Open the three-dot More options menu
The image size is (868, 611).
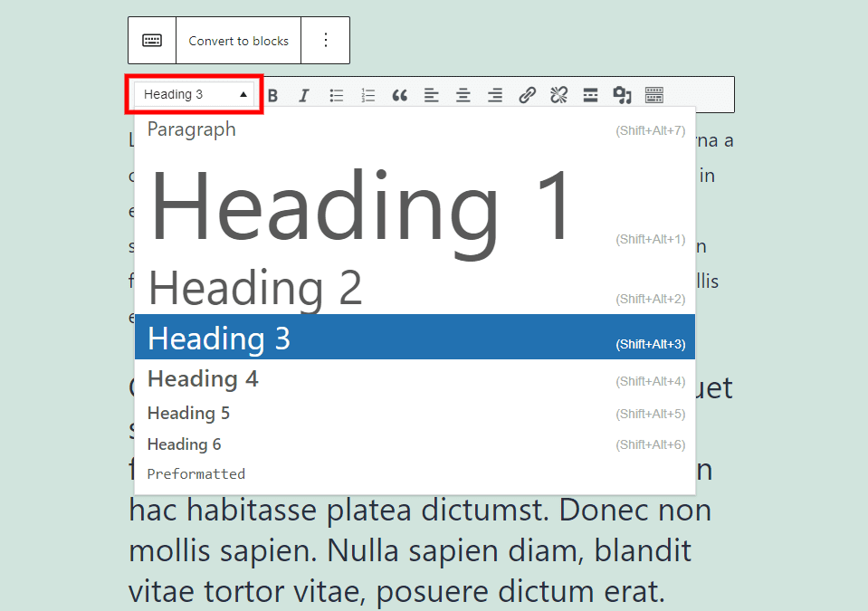[x=325, y=40]
